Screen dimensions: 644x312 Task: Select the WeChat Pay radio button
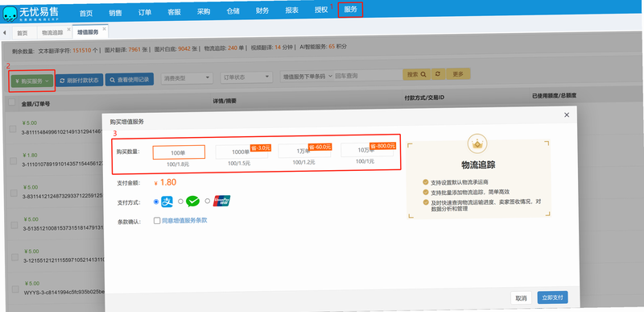pos(180,202)
